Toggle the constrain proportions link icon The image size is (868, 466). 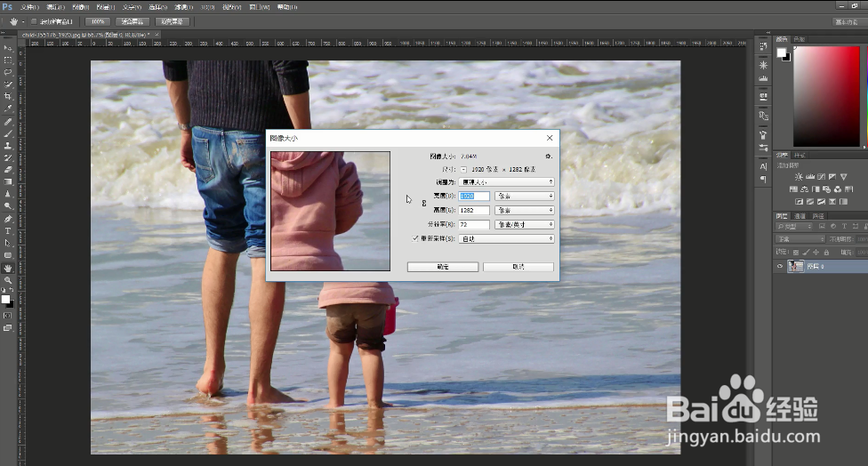coord(424,203)
